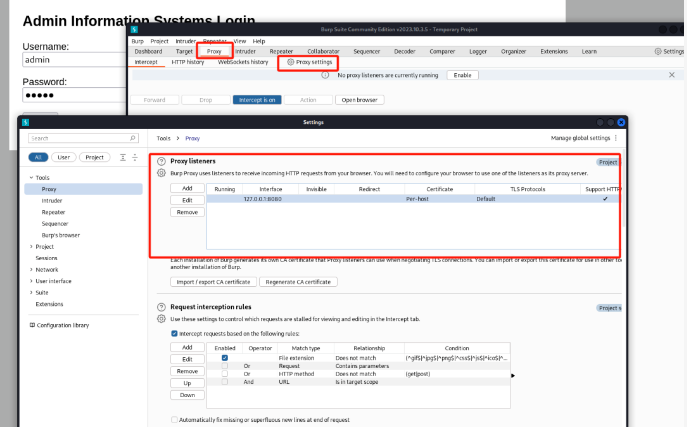
Task: Open the Help menu
Action: tap(259, 41)
